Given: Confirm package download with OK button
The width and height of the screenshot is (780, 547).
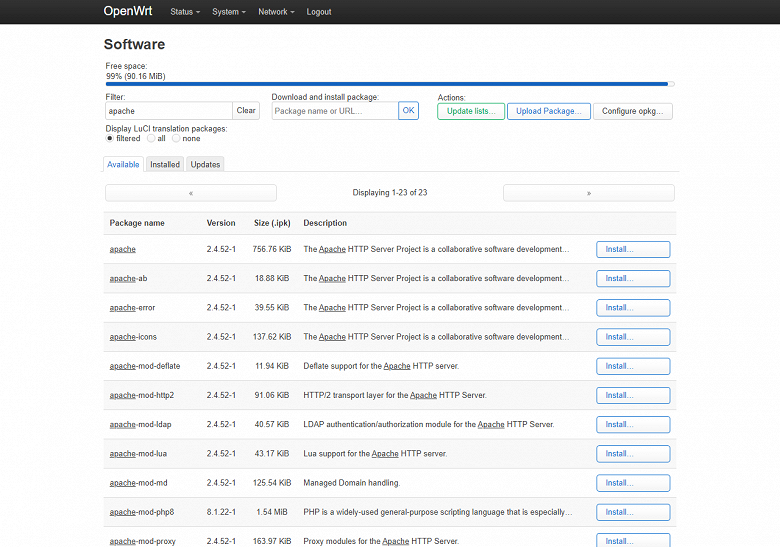Looking at the screenshot, I should pos(408,110).
